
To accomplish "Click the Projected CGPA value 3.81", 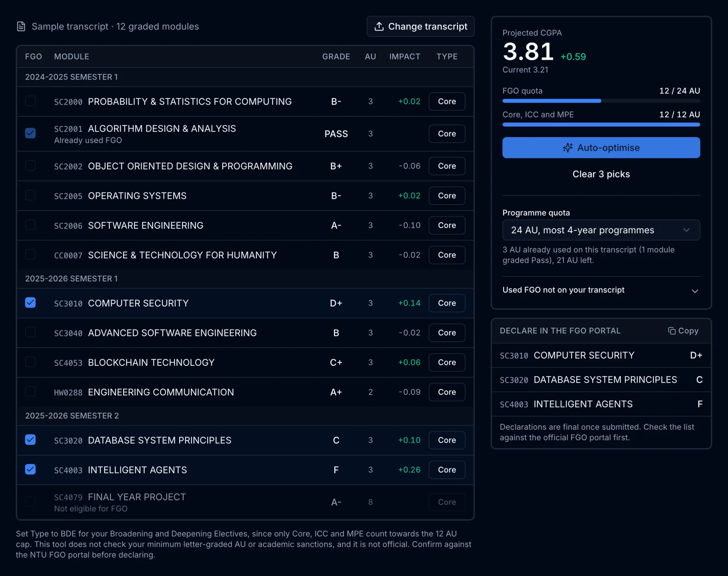I will 528,52.
